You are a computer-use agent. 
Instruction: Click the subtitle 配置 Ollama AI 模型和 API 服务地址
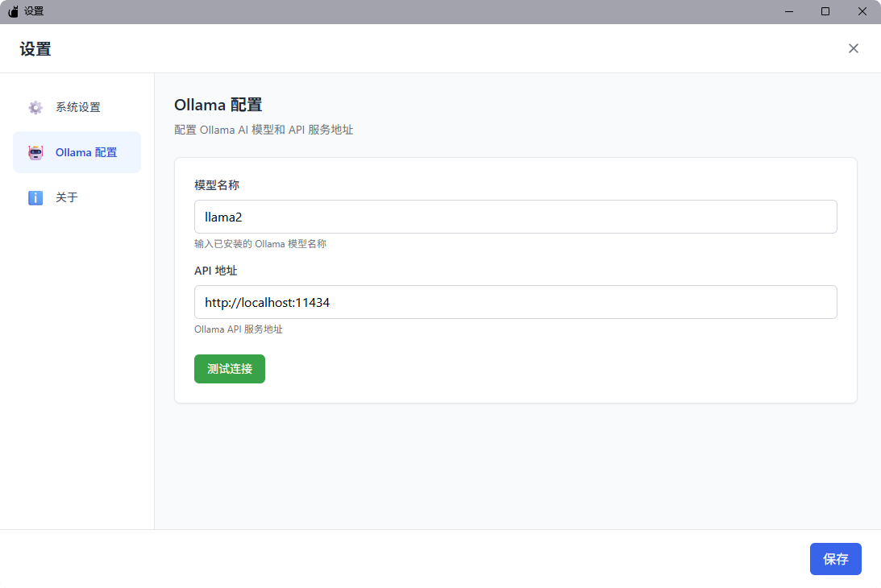pyautogui.click(x=266, y=129)
